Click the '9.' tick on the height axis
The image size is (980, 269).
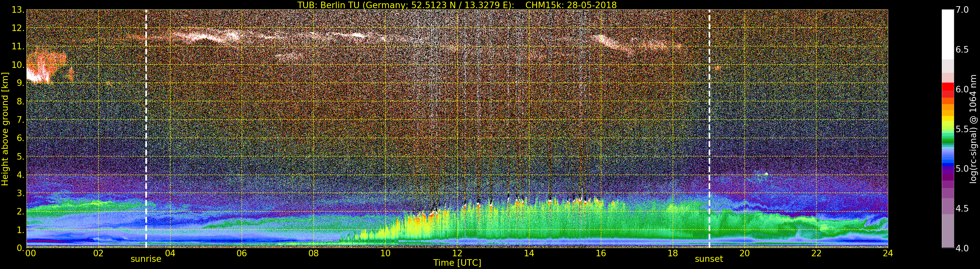[21, 83]
